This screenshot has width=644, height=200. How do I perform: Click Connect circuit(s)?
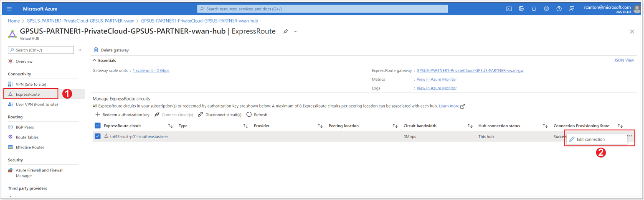(x=174, y=115)
